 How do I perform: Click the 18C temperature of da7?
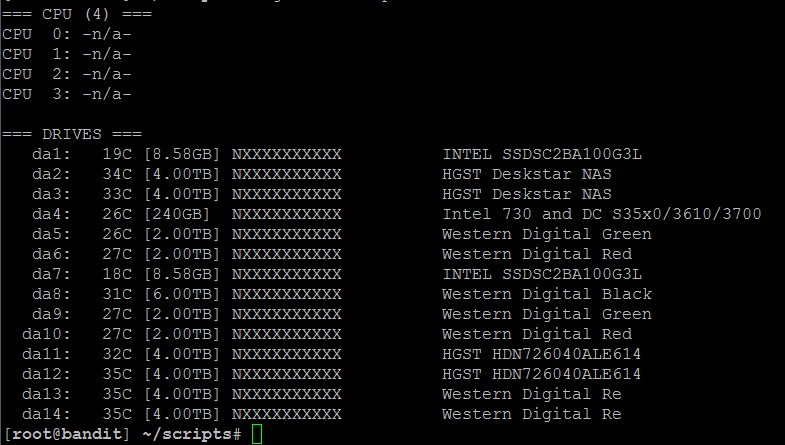coord(117,274)
